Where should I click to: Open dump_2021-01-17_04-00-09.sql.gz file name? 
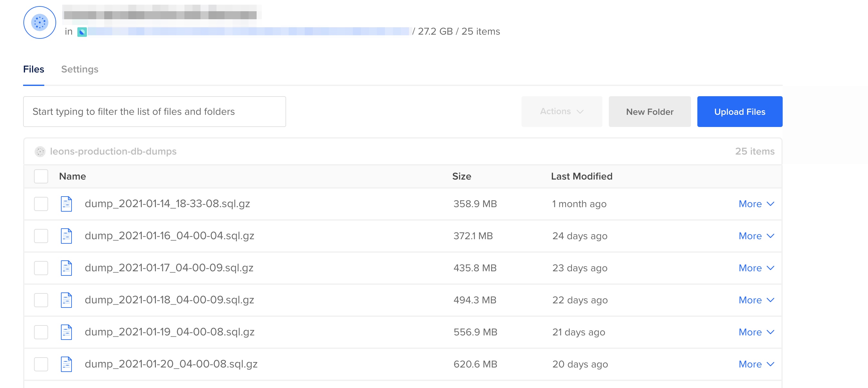169,268
